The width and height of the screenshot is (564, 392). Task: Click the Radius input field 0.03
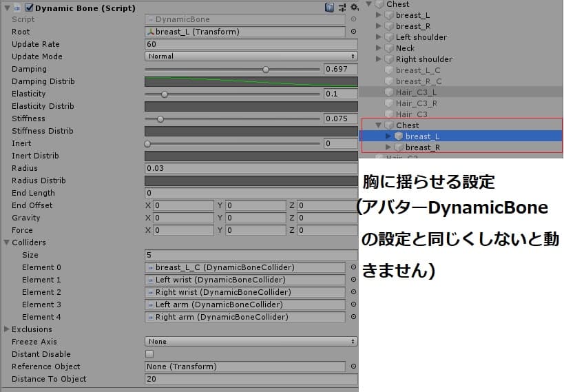251,168
